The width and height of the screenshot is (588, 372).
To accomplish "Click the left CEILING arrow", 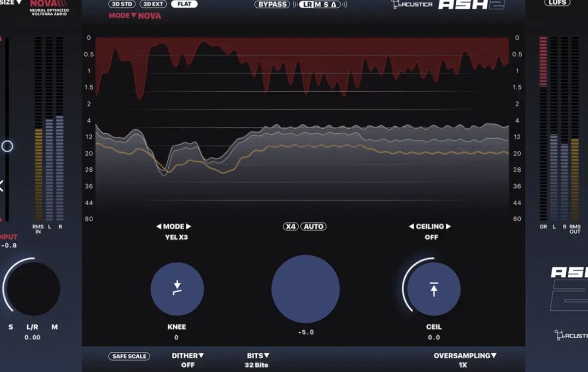I will tap(411, 226).
